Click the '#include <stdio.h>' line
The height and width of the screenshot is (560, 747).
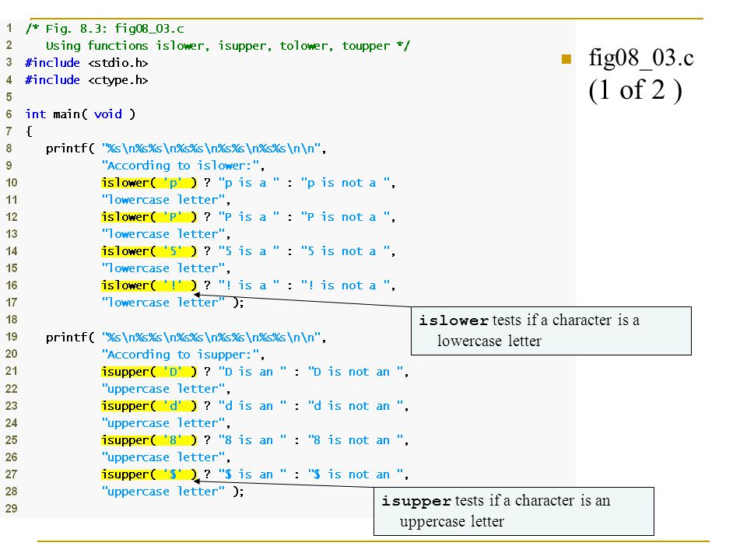click(86, 63)
